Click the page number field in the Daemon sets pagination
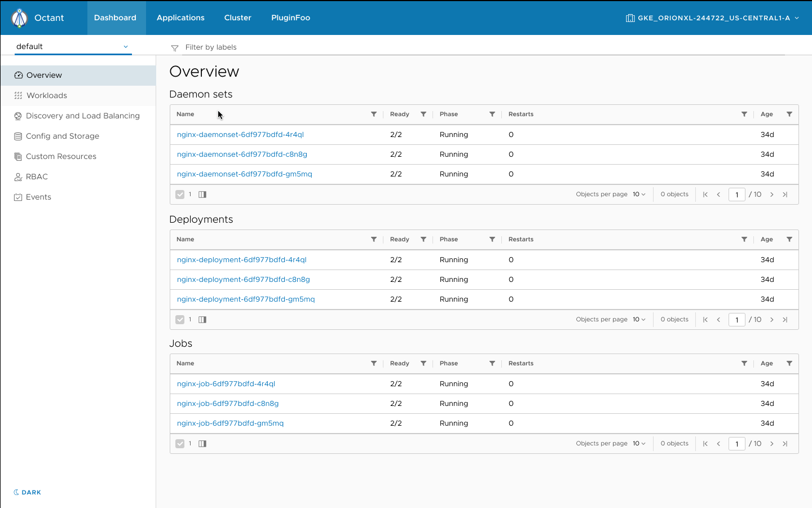812x508 pixels. 737,194
